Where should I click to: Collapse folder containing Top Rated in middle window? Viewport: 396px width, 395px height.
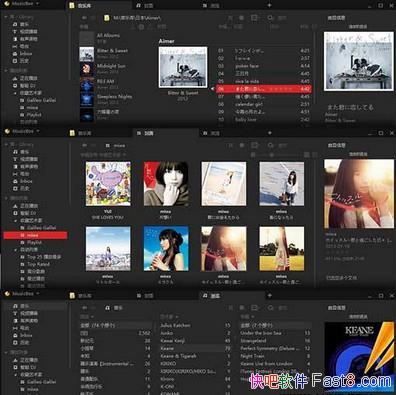click(x=15, y=250)
